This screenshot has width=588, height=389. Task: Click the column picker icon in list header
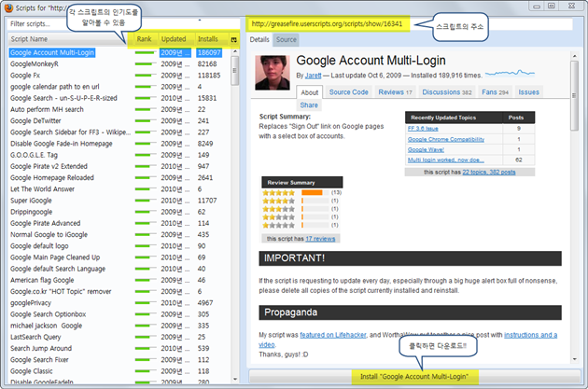tap(234, 39)
